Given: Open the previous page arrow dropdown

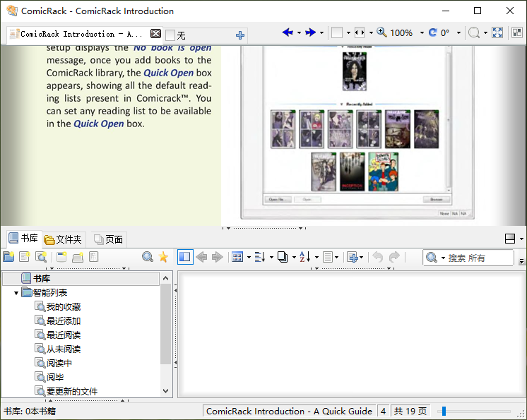Looking at the screenshot, I should (x=299, y=33).
